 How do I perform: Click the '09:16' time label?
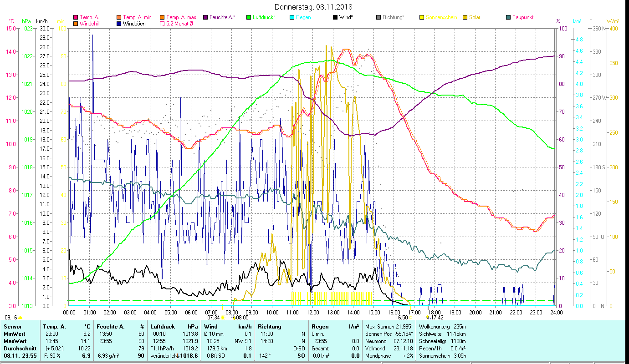click(x=11, y=318)
